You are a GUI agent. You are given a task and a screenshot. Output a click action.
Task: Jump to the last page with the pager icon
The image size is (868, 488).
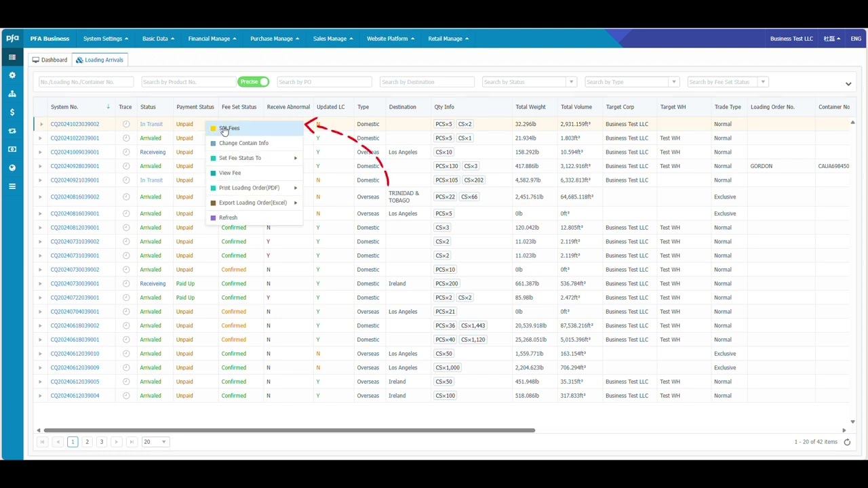tap(132, 442)
